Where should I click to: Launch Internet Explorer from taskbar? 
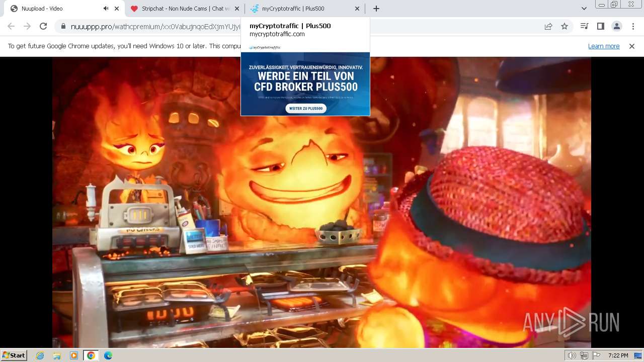click(x=40, y=355)
